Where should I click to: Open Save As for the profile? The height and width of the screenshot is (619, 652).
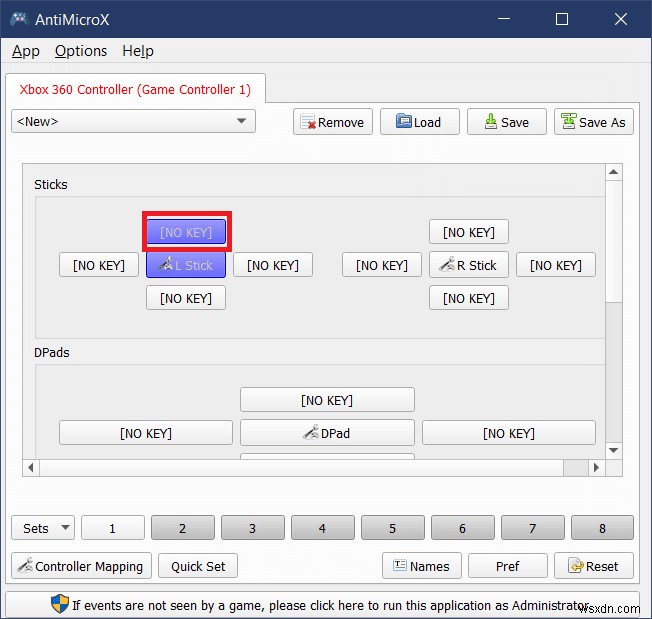coord(594,122)
